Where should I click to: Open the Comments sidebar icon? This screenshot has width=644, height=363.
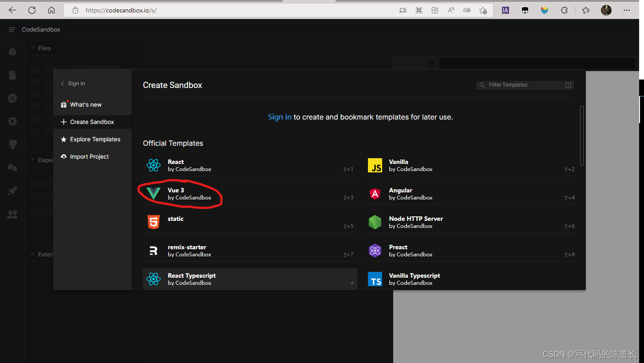[12, 168]
